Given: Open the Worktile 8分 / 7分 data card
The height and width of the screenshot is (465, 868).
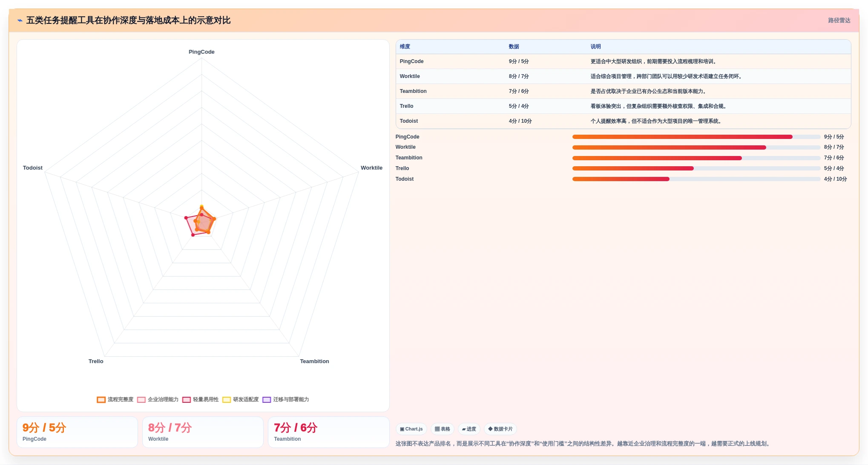Looking at the screenshot, I should pos(203,432).
